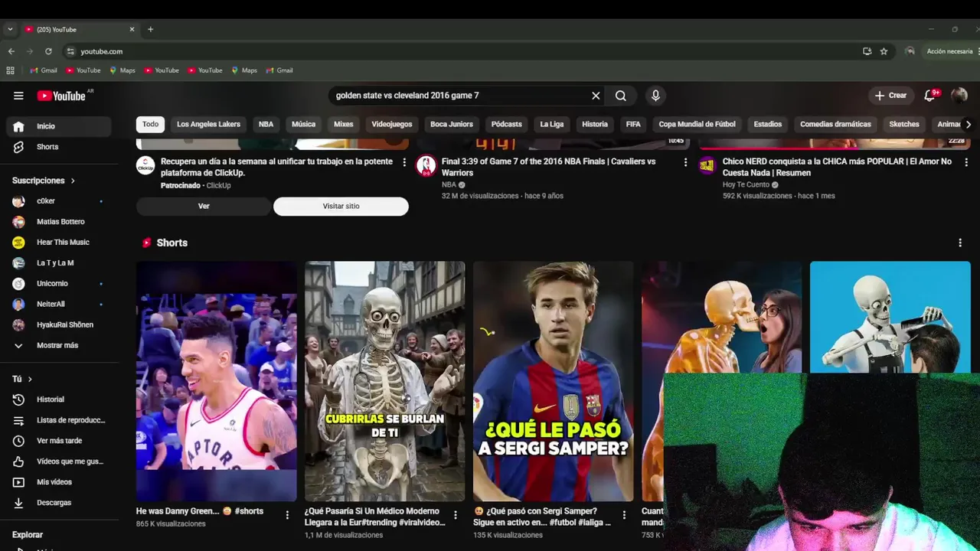Viewport: 980px width, 551px height.
Task: Click the Crear button
Action: 890,96
